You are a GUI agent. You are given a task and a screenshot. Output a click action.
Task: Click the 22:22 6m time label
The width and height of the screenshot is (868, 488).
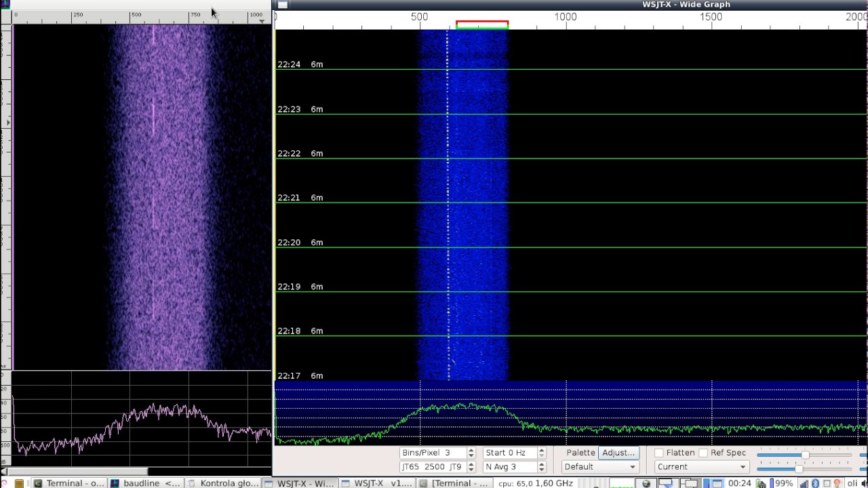(x=300, y=153)
